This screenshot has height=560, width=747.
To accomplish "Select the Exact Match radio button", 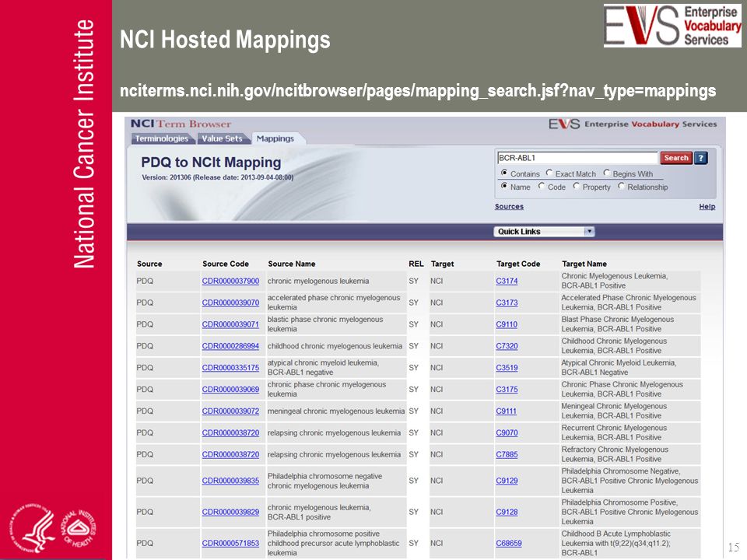I will 549,173.
